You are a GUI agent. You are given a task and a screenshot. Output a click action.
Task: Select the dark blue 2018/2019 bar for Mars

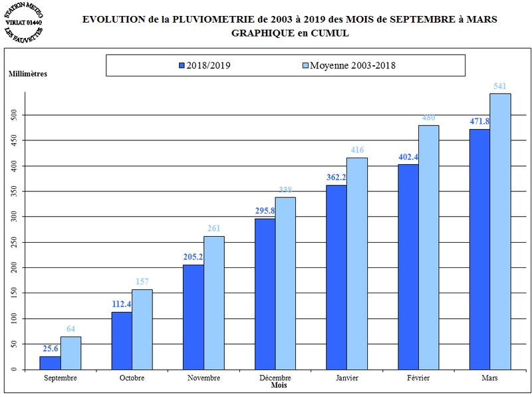tap(480, 249)
